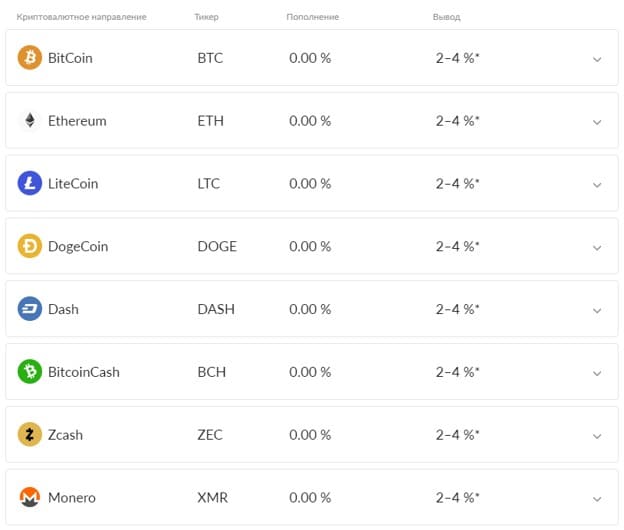Click the Ethereum diamond logo icon
624x530 pixels.
[x=30, y=120]
